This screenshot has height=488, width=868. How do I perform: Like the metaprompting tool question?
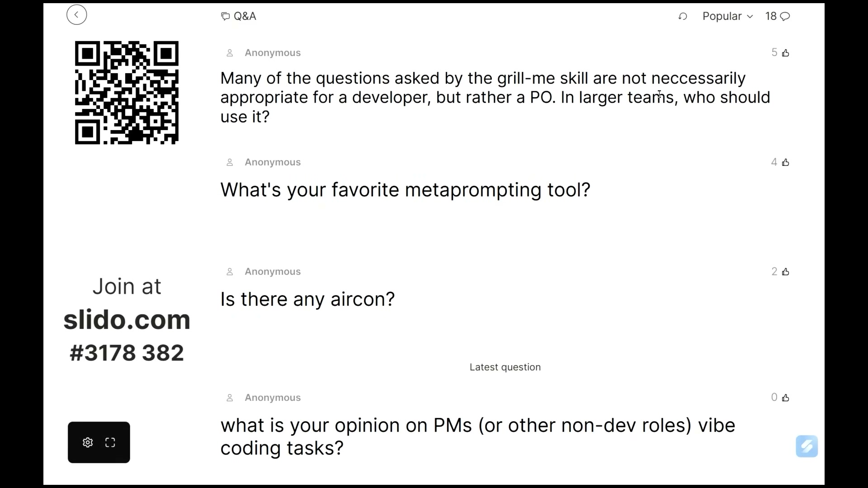pos(786,162)
